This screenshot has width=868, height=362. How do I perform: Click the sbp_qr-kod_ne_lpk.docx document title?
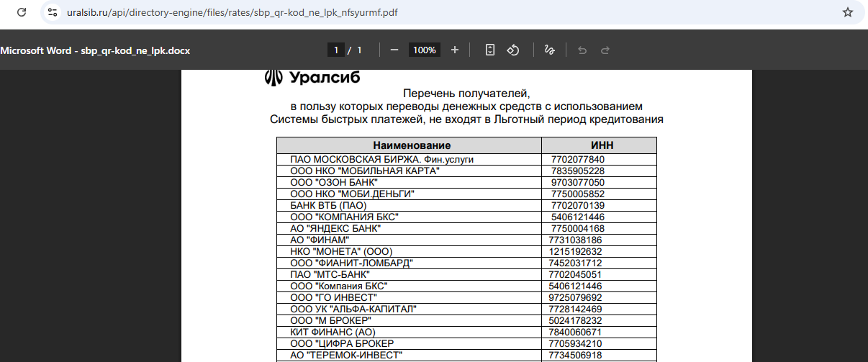tap(95, 50)
